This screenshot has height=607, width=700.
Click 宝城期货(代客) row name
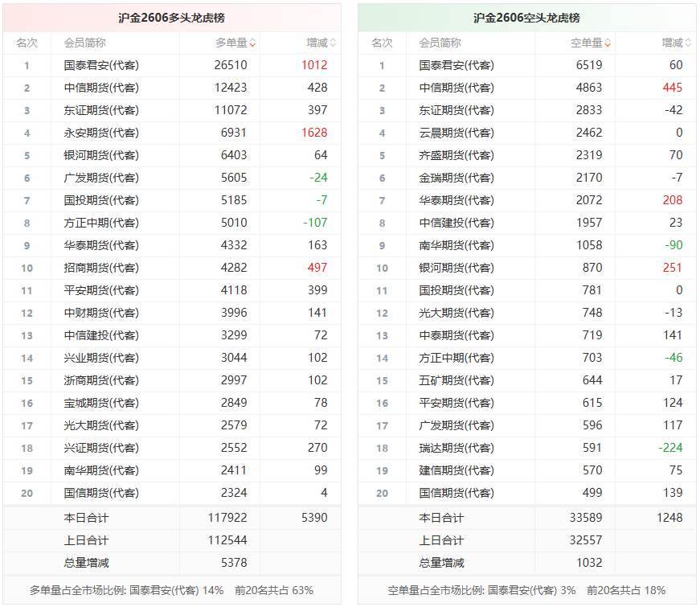[101, 403]
